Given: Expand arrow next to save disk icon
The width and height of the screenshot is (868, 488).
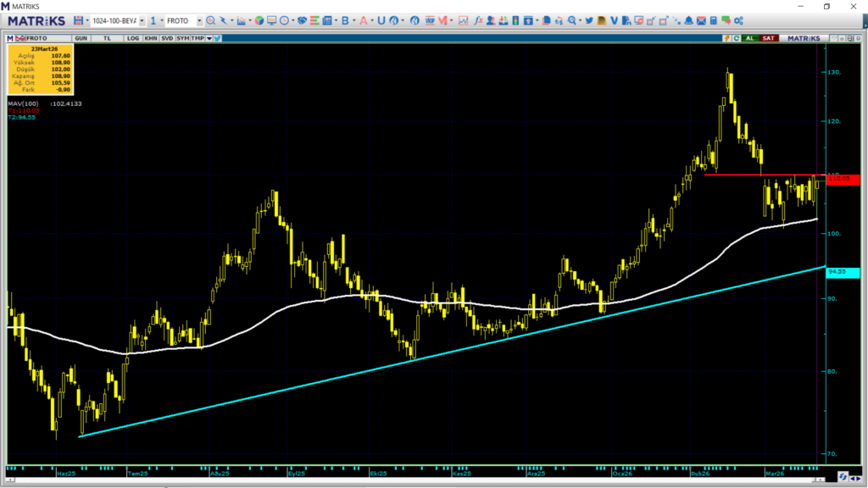Looking at the screenshot, I should point(87,20).
